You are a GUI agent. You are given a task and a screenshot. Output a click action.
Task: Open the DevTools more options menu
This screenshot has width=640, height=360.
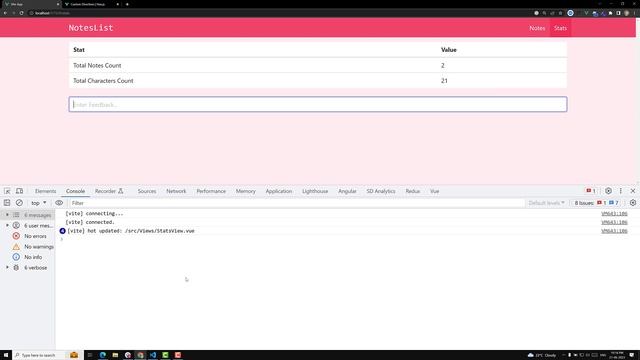621,191
